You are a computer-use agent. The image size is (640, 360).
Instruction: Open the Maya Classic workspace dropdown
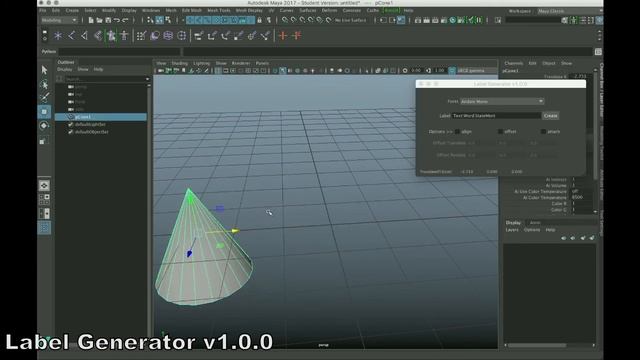(x=569, y=11)
